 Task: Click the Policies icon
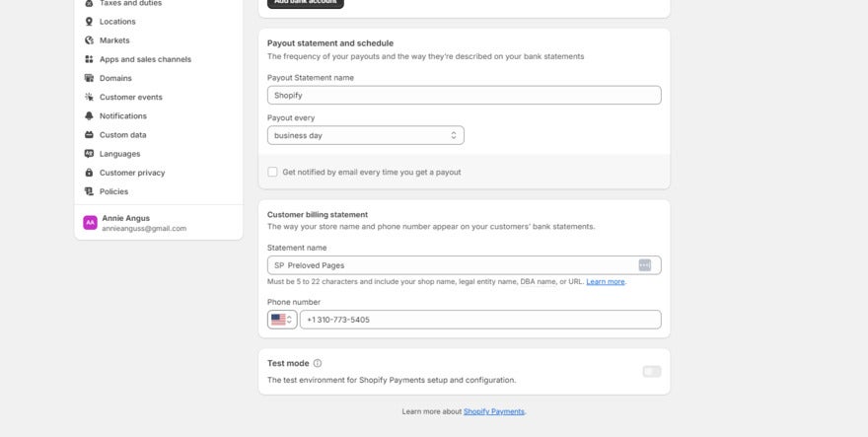89,191
